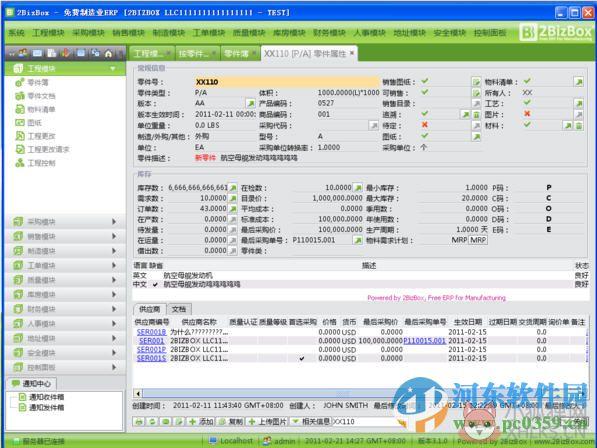Expand the 销售模块 sidebar section

pos(65,236)
